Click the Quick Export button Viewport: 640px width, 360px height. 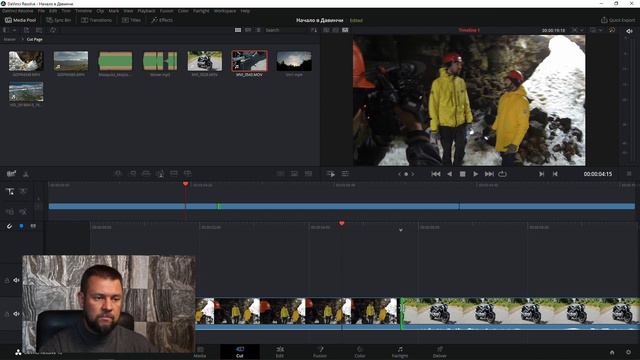(618, 20)
